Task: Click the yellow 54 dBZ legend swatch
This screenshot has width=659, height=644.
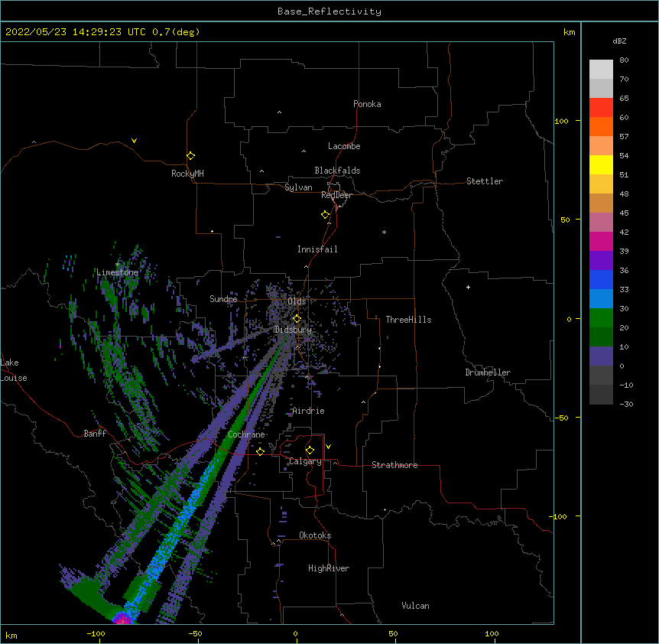Action: tap(601, 164)
